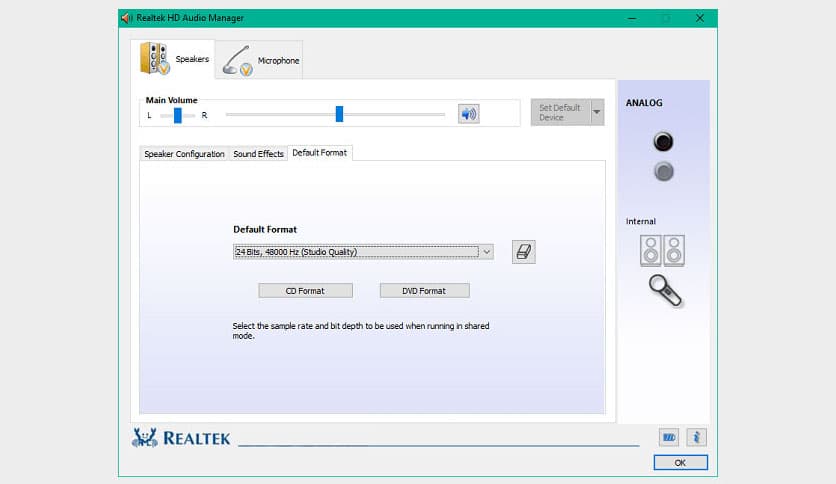Minimize the Realtek HD Audio Manager window
The width and height of the screenshot is (836, 484).
click(x=632, y=18)
